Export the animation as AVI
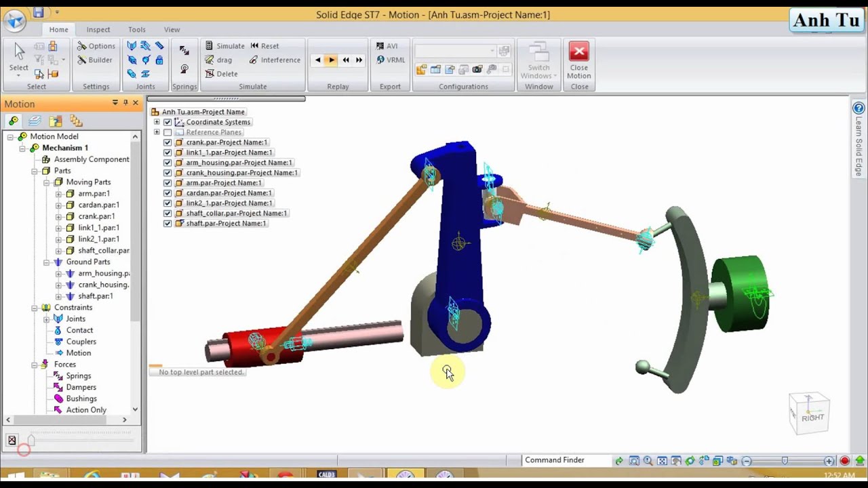The height and width of the screenshot is (488, 868). pos(387,46)
